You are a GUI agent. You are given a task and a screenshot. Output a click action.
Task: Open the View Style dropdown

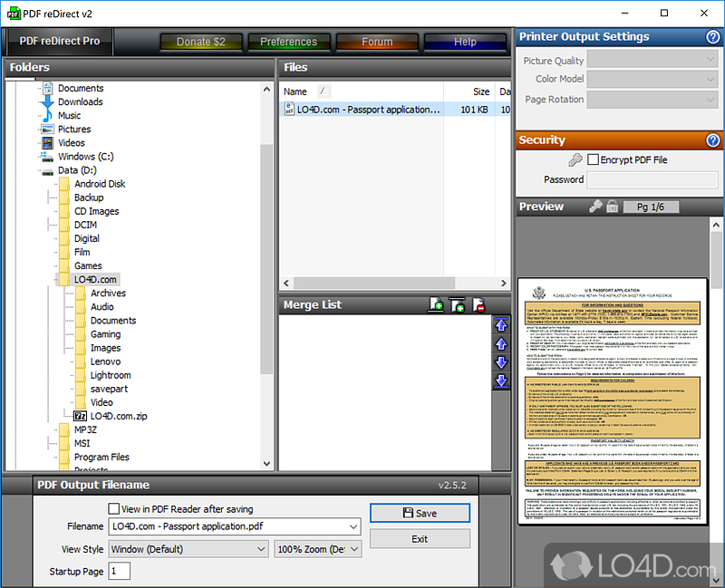tap(261, 549)
